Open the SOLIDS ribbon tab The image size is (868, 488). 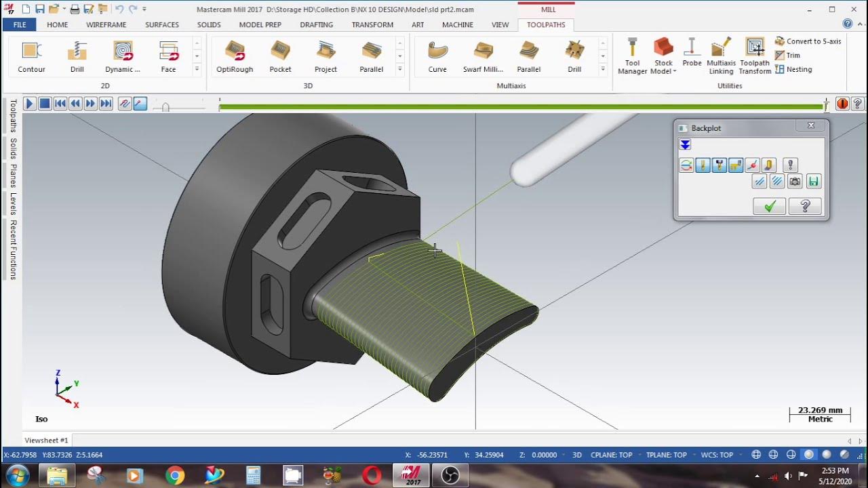click(209, 24)
